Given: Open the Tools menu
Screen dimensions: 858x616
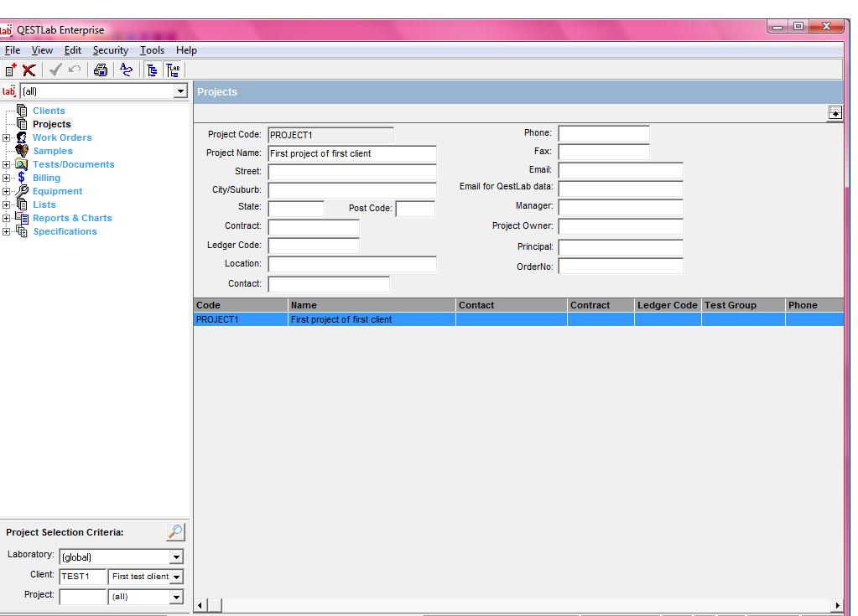Looking at the screenshot, I should point(152,50).
